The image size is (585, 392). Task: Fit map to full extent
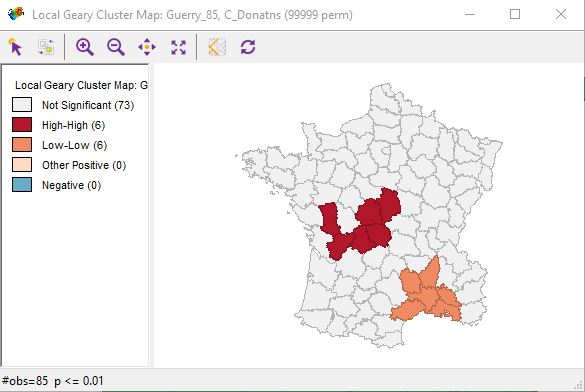click(x=178, y=47)
